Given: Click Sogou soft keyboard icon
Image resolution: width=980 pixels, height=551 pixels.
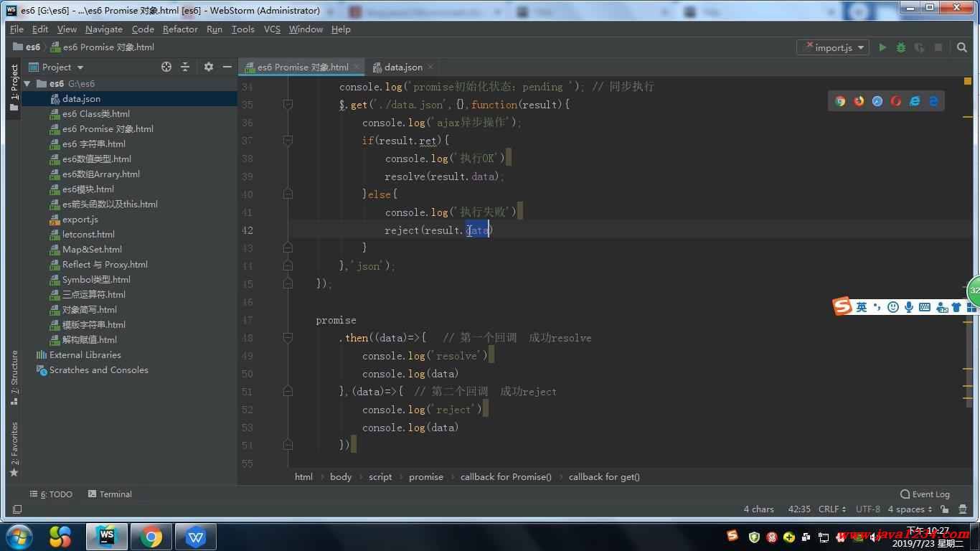Looking at the screenshot, I should [924, 307].
